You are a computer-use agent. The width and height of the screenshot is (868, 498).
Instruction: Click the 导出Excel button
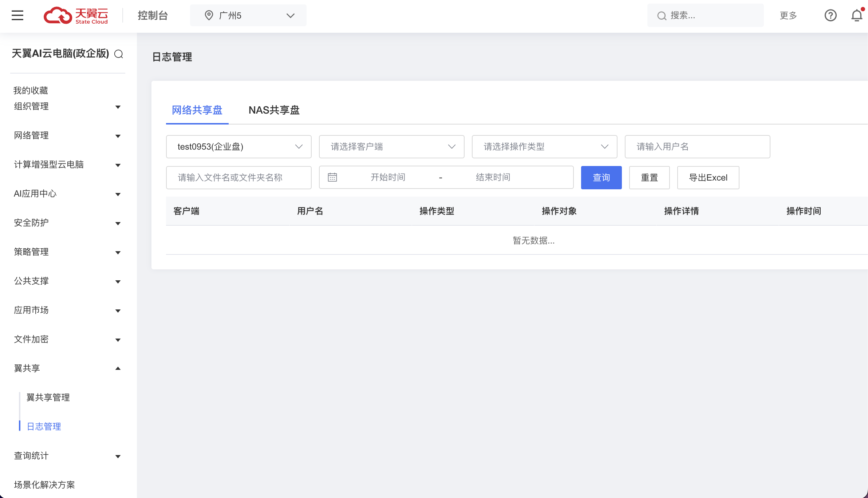pyautogui.click(x=708, y=178)
